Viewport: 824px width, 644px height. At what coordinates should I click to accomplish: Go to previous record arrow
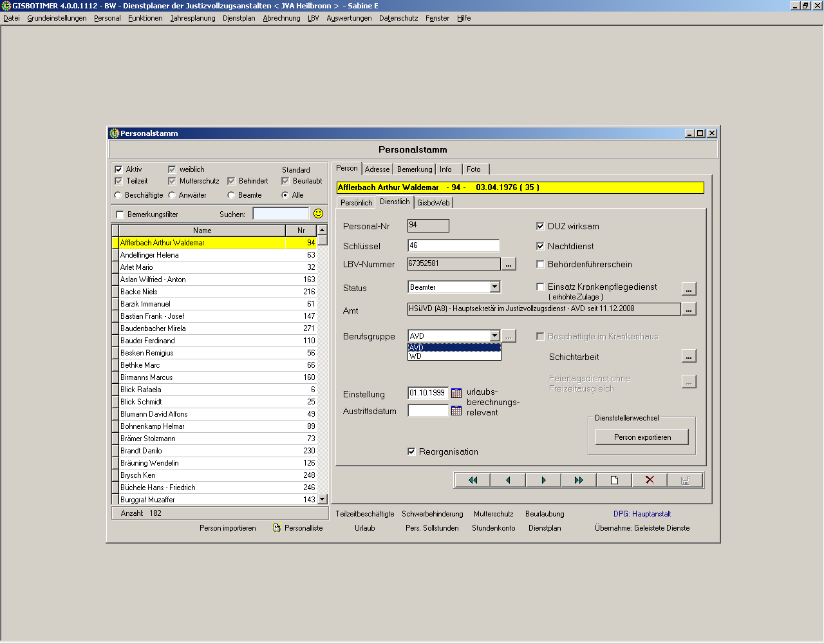(x=508, y=480)
